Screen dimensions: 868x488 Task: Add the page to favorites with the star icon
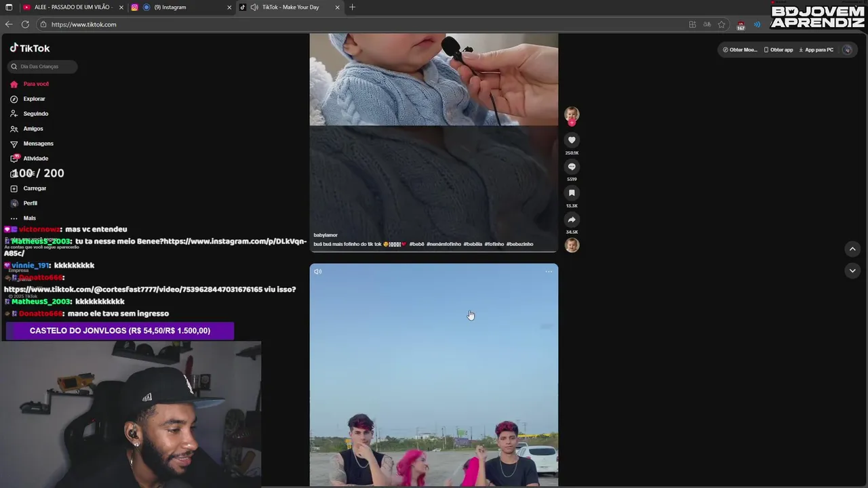pyautogui.click(x=722, y=24)
